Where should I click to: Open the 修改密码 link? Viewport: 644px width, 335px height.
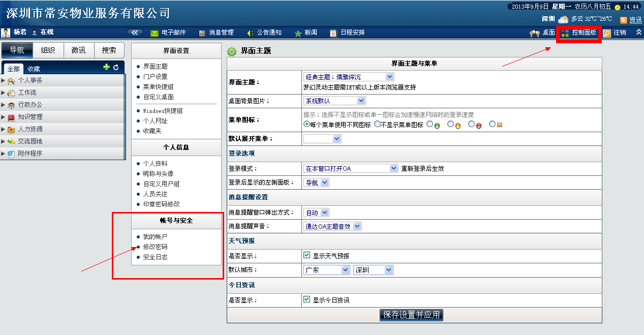coord(155,247)
